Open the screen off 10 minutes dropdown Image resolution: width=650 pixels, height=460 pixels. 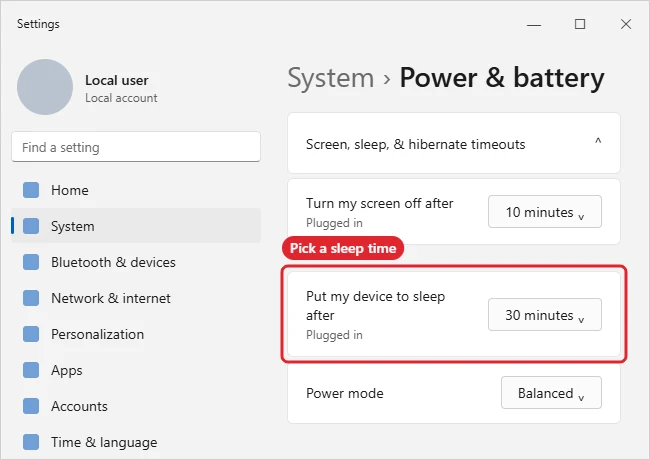(x=545, y=212)
